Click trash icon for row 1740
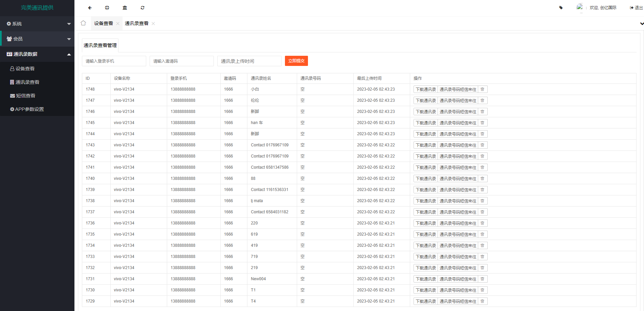Viewport: 644px width, 311px height. [x=483, y=179]
